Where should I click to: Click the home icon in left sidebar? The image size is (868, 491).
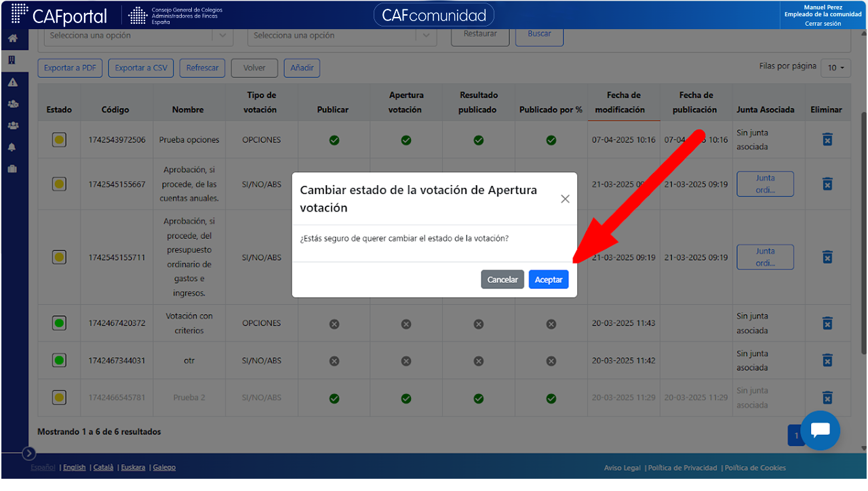click(12, 38)
